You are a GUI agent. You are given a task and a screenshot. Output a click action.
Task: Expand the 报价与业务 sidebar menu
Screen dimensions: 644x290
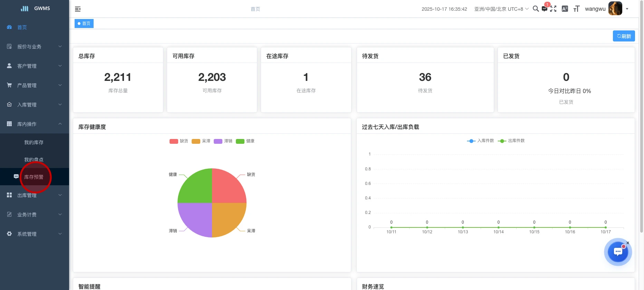point(35,47)
